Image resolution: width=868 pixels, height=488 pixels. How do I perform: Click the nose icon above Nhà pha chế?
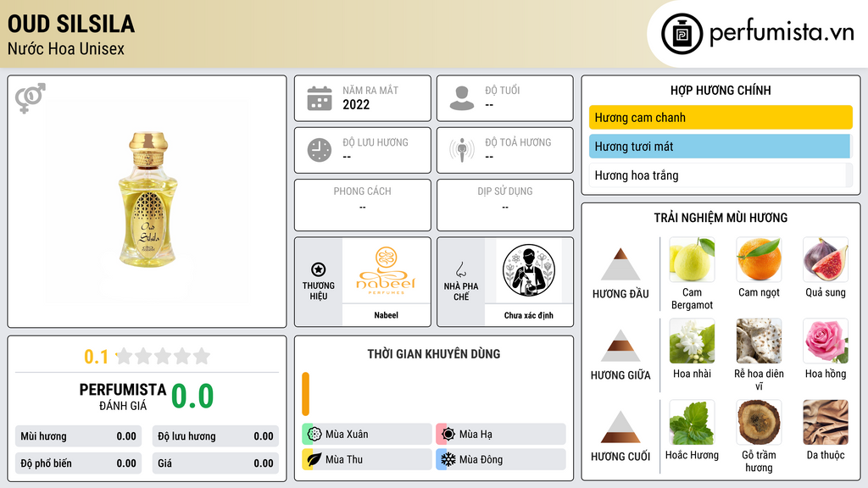tap(460, 269)
